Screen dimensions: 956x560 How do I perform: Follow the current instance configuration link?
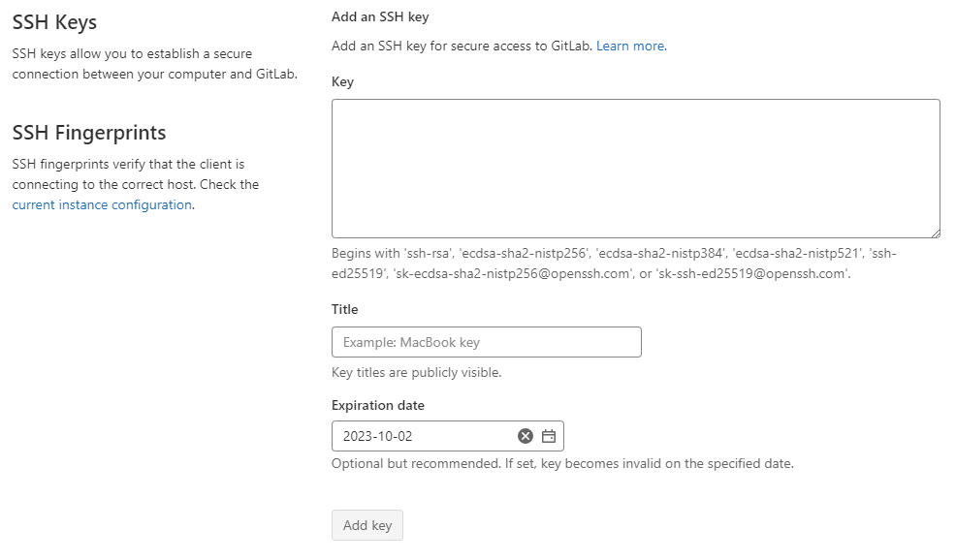coord(102,204)
